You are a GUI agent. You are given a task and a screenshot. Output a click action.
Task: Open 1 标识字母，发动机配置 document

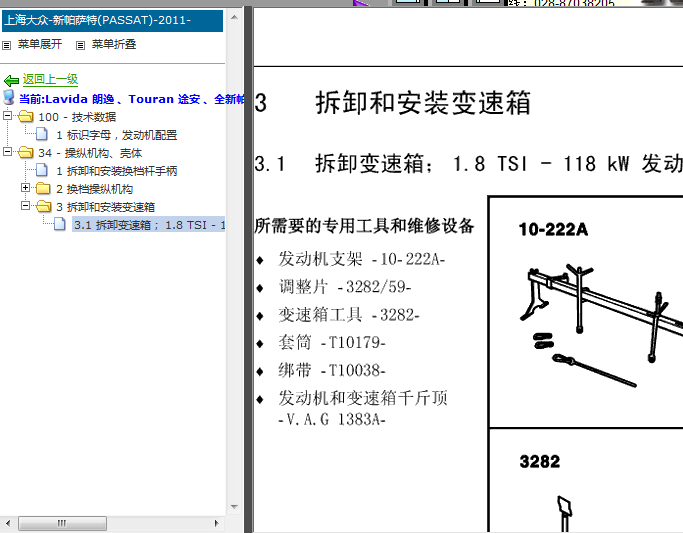tap(117, 135)
